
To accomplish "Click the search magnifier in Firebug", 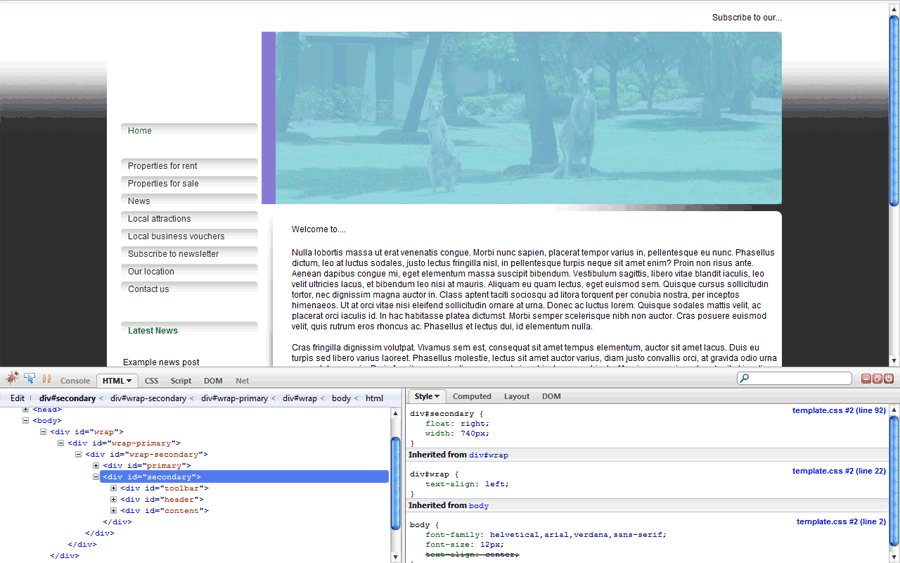I will click(x=744, y=379).
